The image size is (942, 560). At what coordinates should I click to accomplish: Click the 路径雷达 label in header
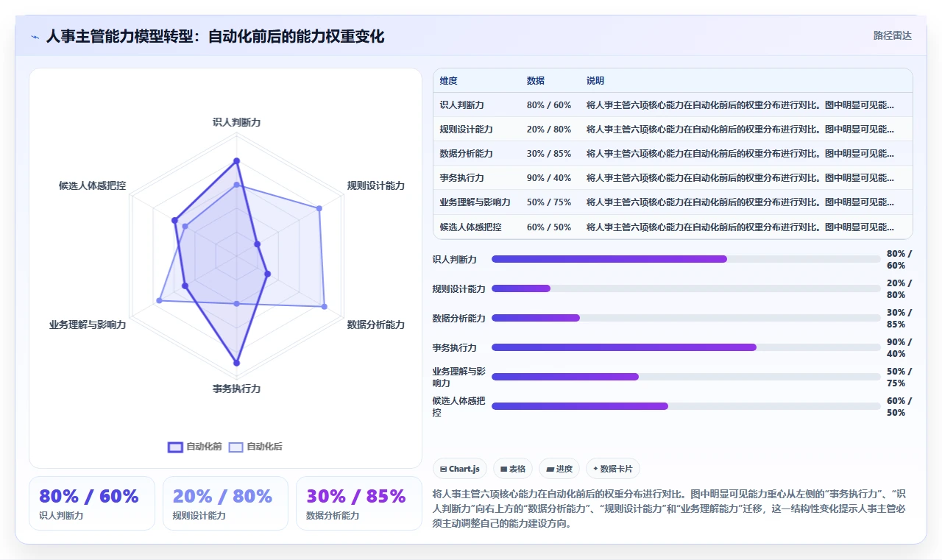[893, 35]
